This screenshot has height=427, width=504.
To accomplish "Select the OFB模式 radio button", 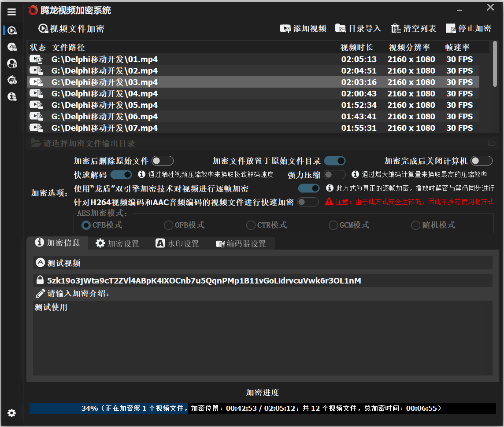I will coord(168,225).
